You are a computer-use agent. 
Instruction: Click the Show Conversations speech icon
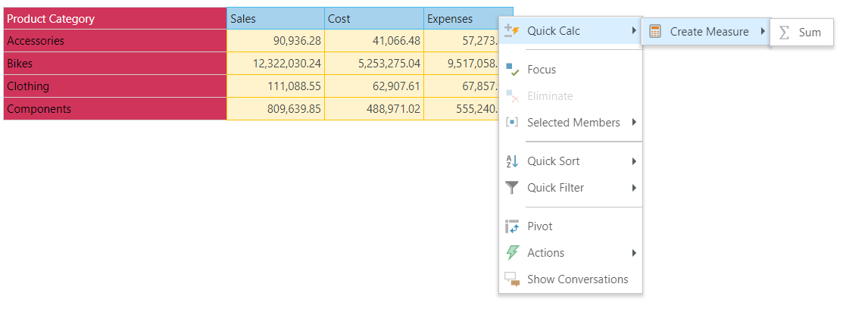point(512,279)
